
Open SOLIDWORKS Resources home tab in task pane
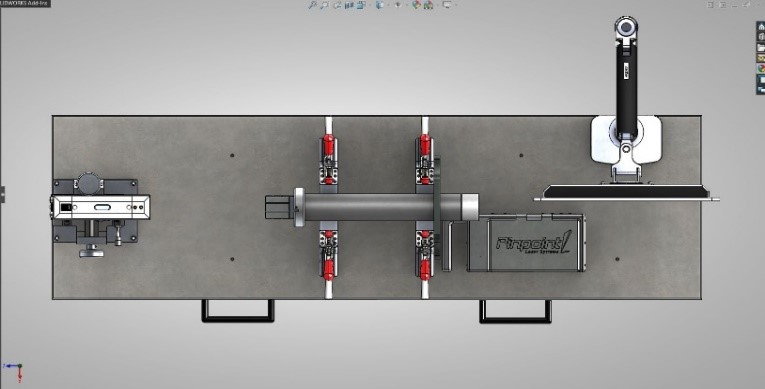(761, 26)
